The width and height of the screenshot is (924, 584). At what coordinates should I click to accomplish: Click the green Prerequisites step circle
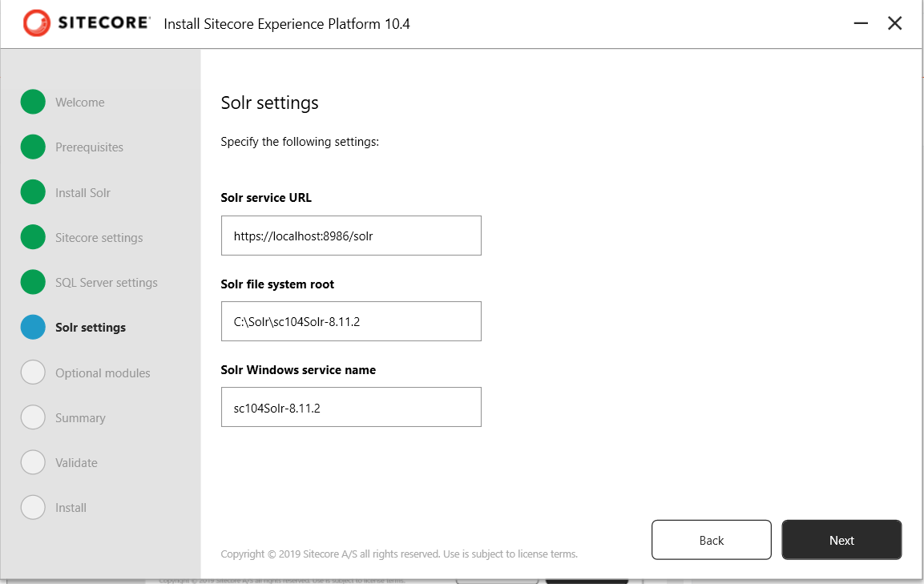(x=33, y=147)
